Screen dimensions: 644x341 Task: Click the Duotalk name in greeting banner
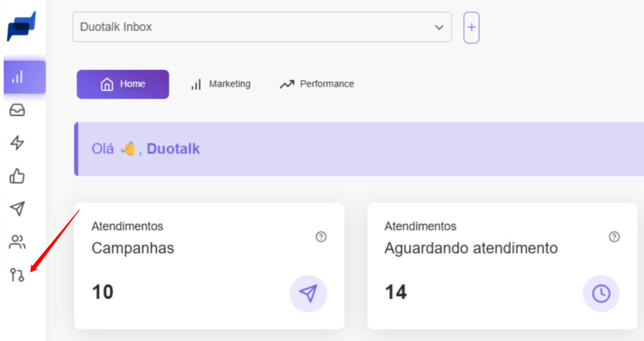click(x=174, y=149)
